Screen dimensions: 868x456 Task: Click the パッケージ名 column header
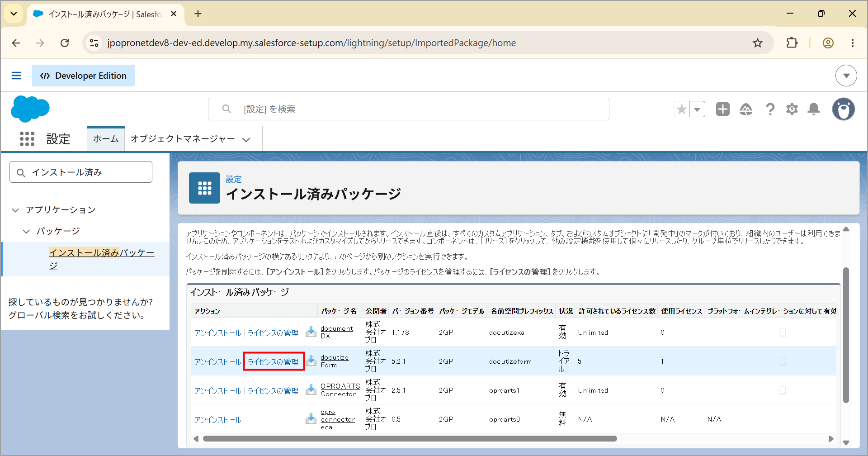coord(339,311)
